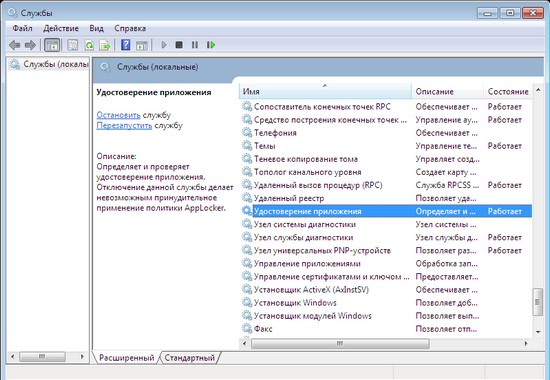Screen dimensions: 550x380
Task: Maximize the Службы window
Action: [x=510, y=13]
